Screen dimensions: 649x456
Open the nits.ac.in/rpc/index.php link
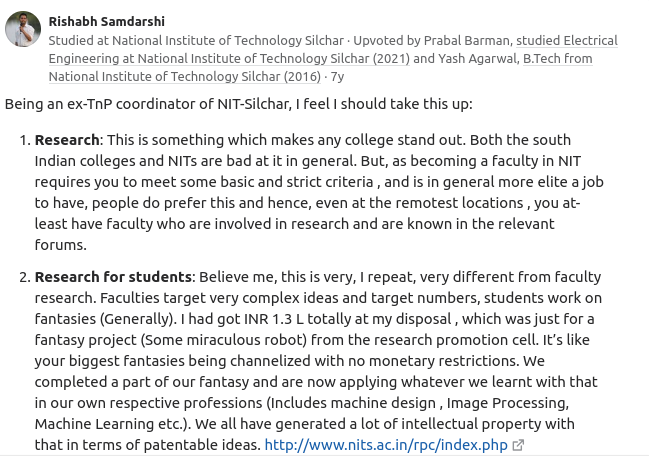point(386,445)
